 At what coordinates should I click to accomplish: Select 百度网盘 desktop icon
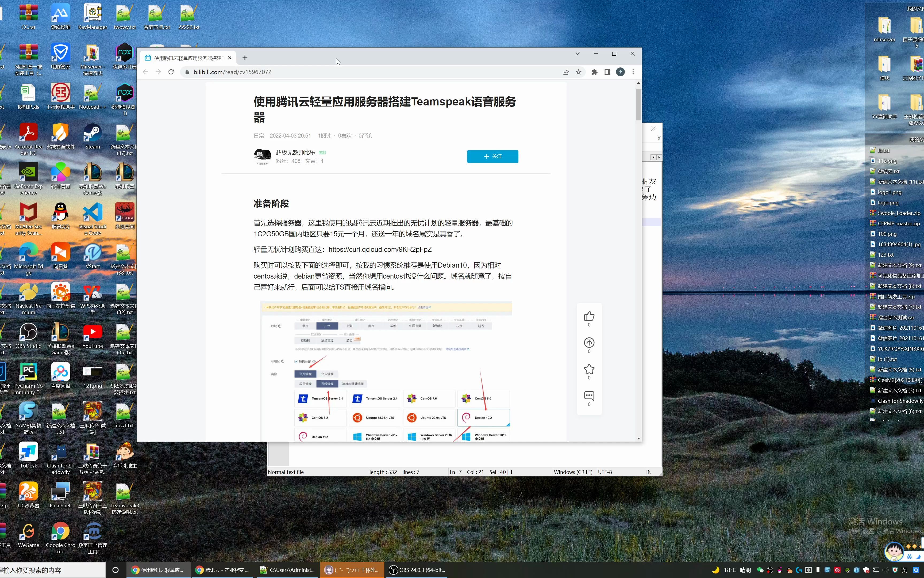60,375
